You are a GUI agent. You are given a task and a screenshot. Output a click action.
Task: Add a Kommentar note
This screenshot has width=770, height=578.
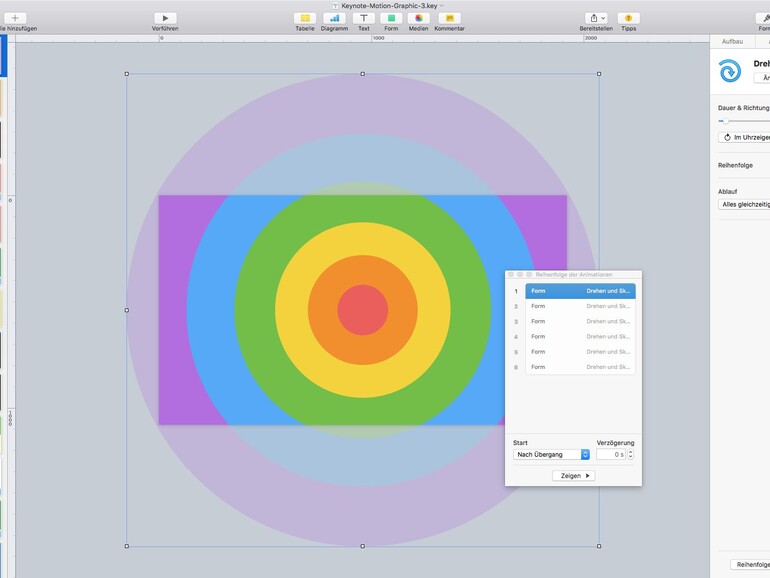[449, 18]
